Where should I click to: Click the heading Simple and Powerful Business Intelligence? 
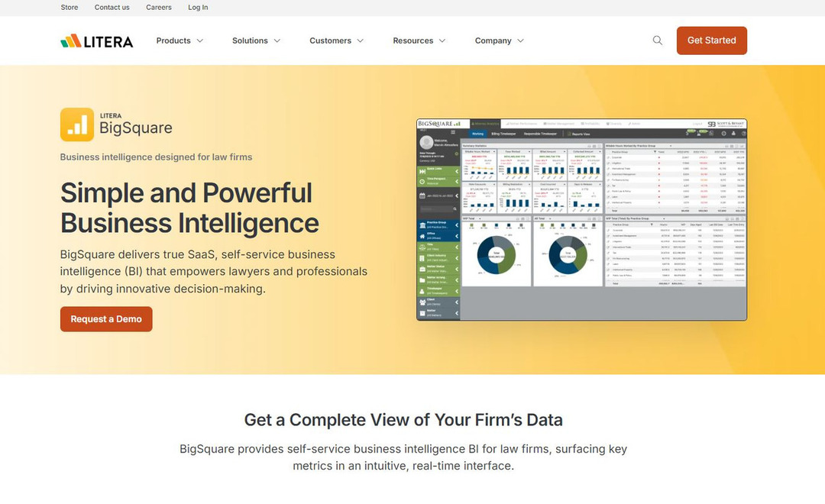[189, 208]
